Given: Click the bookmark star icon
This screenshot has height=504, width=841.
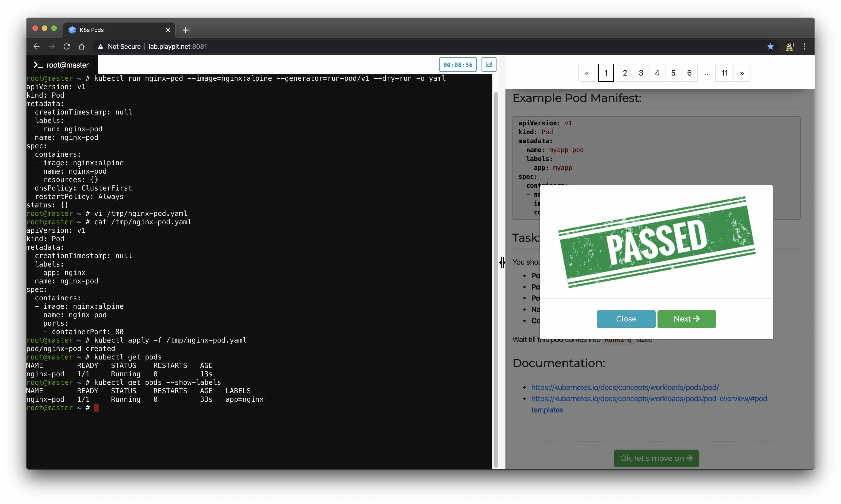Looking at the screenshot, I should [x=770, y=46].
